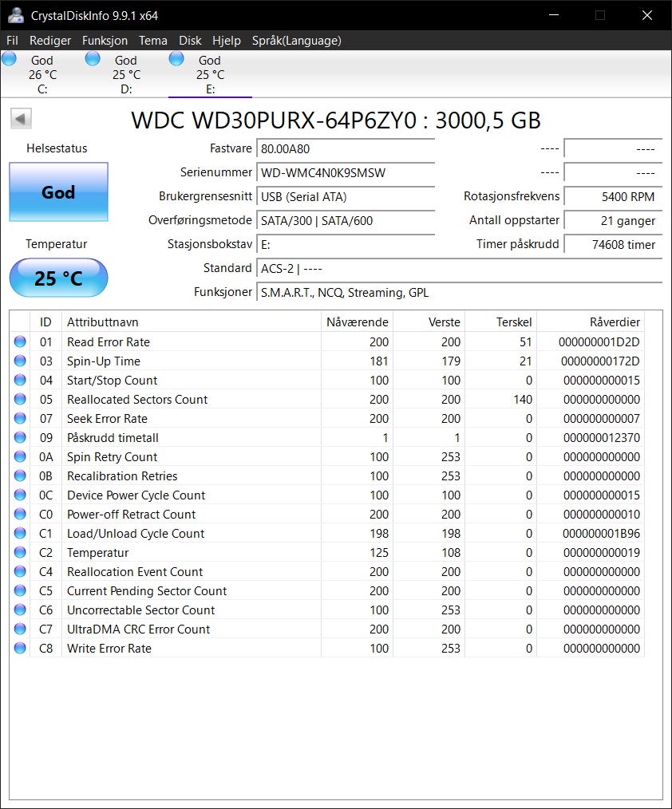Click raw value 000000001D2D
The height and width of the screenshot is (809, 672).
point(599,342)
